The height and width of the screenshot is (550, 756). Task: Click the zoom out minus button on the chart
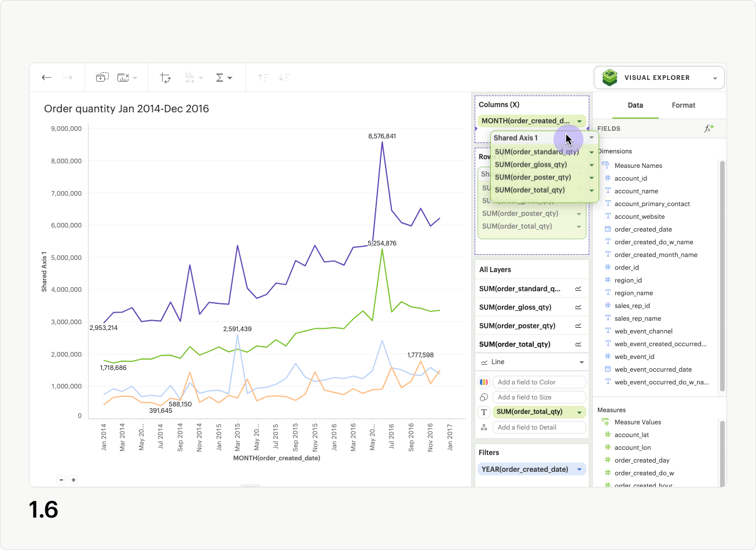point(61,479)
